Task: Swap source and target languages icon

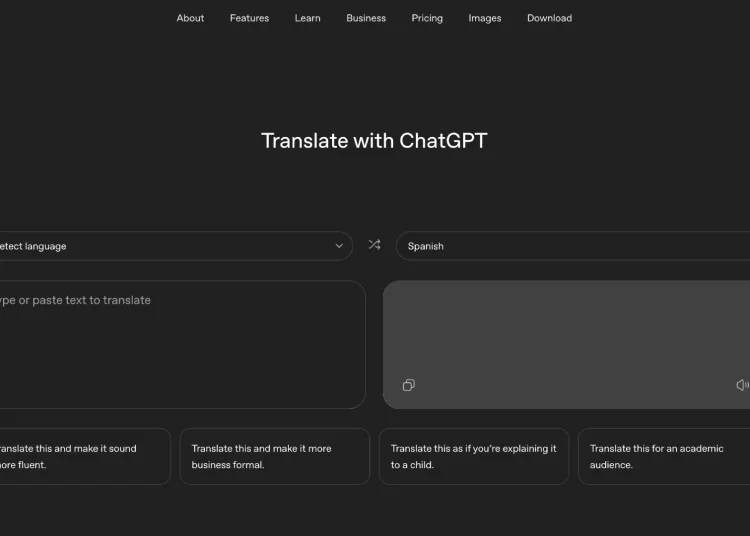Action: [x=375, y=245]
